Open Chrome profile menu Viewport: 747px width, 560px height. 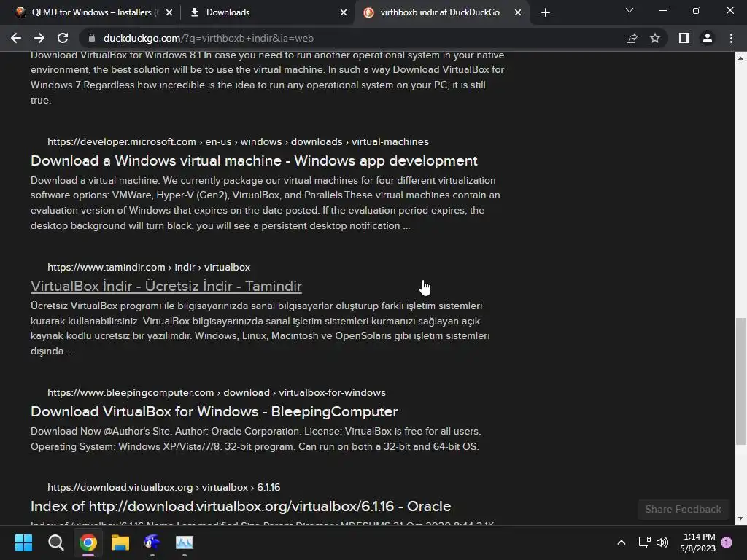pos(708,38)
